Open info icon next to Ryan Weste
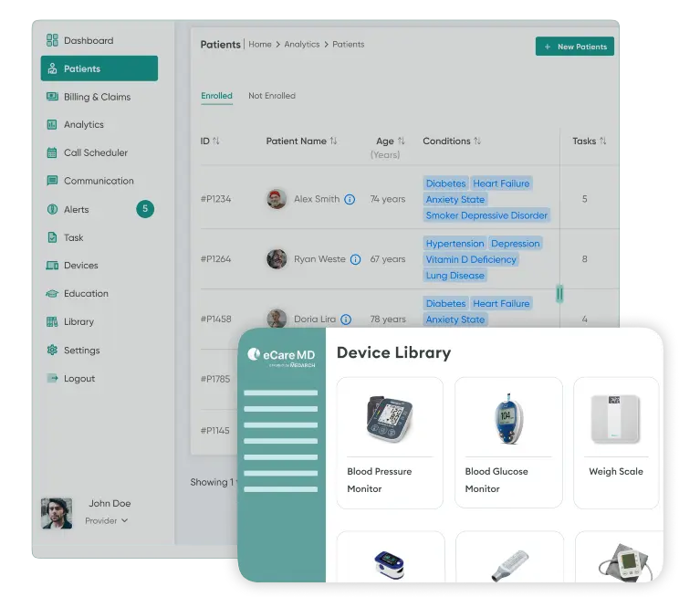The image size is (700, 597). [x=355, y=259]
